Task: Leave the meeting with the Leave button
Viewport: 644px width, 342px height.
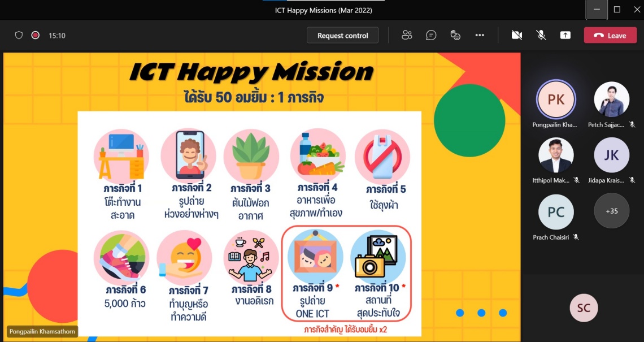Action: (x=610, y=35)
